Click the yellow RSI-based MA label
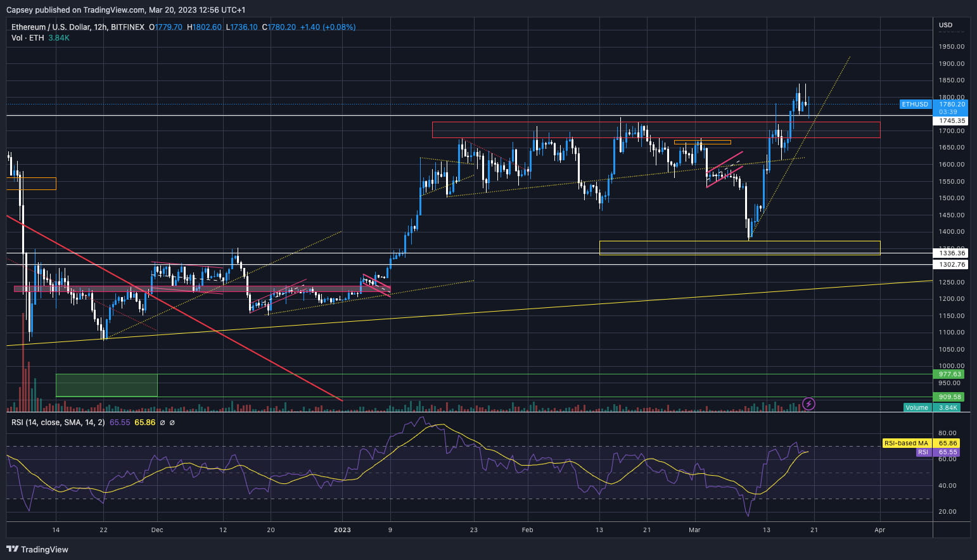This screenshot has width=977, height=560. 907,443
